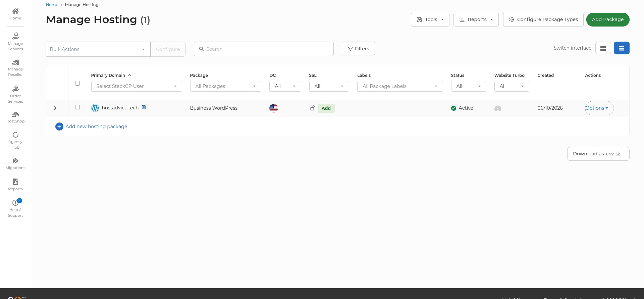Switch to the list interface view
Viewport: 644px width, 299px height.
[622, 48]
